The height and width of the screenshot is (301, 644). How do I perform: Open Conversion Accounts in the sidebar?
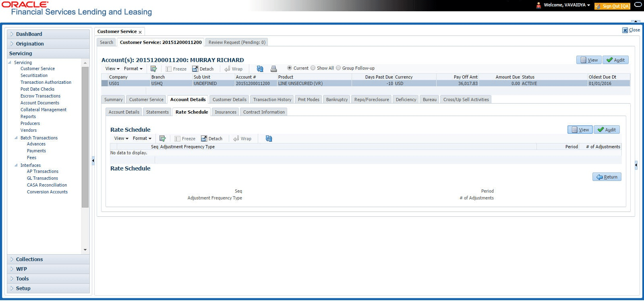(47, 192)
